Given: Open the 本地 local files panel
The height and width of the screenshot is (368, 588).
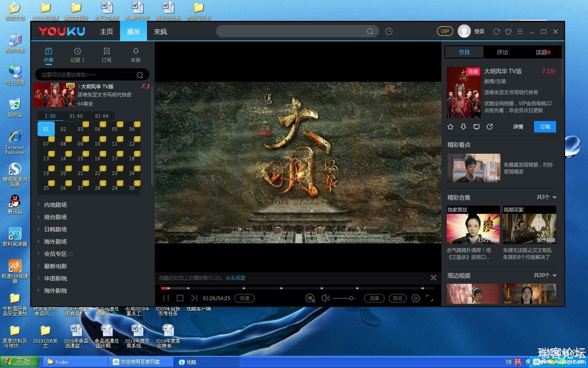Looking at the screenshot, I should pos(136,55).
